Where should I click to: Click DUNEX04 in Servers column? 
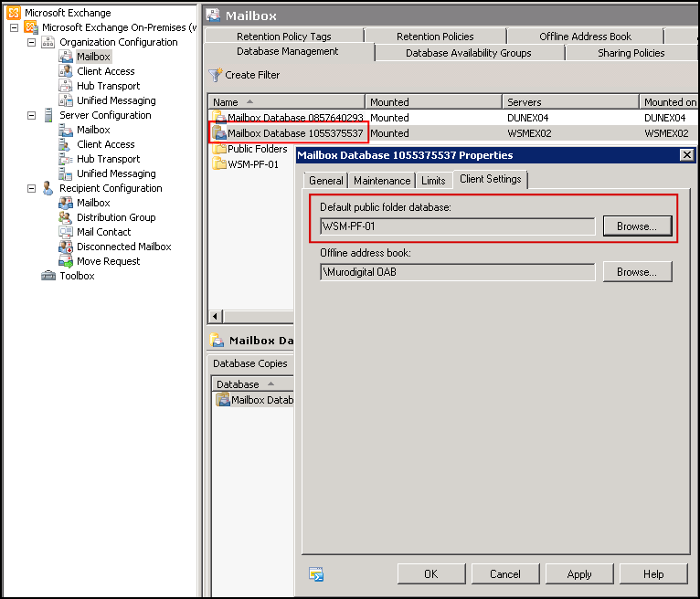(527, 118)
